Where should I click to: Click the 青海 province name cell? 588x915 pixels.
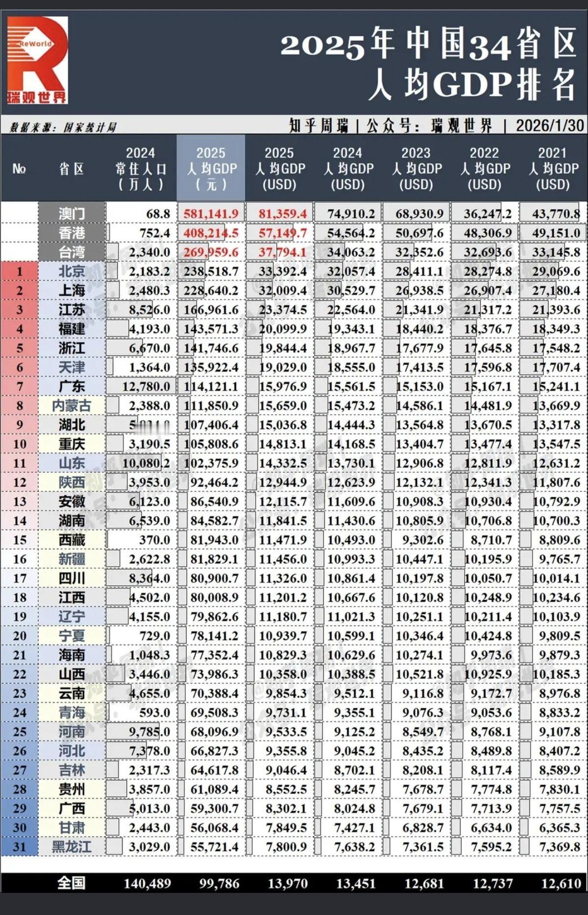72,712
